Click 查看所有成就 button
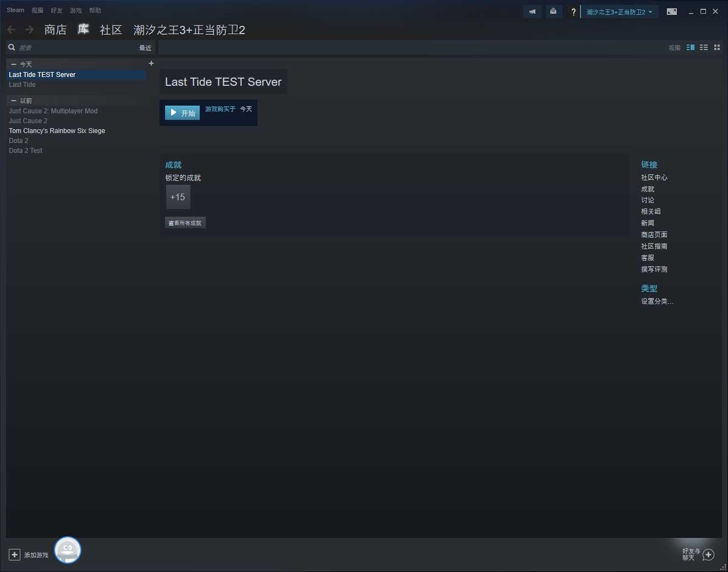 [x=185, y=223]
